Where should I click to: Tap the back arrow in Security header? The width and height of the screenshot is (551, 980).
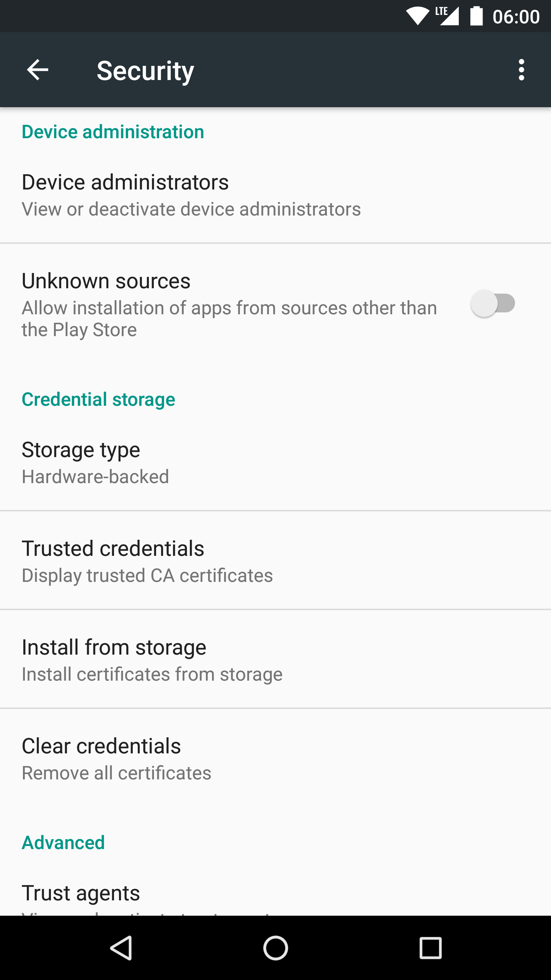point(37,70)
